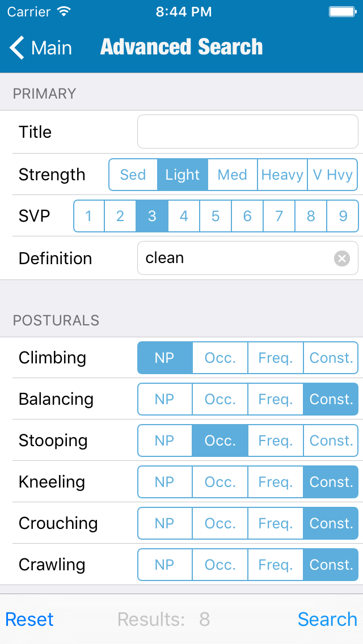Focus the Title text field
This screenshot has width=363, height=644.
coord(247,132)
